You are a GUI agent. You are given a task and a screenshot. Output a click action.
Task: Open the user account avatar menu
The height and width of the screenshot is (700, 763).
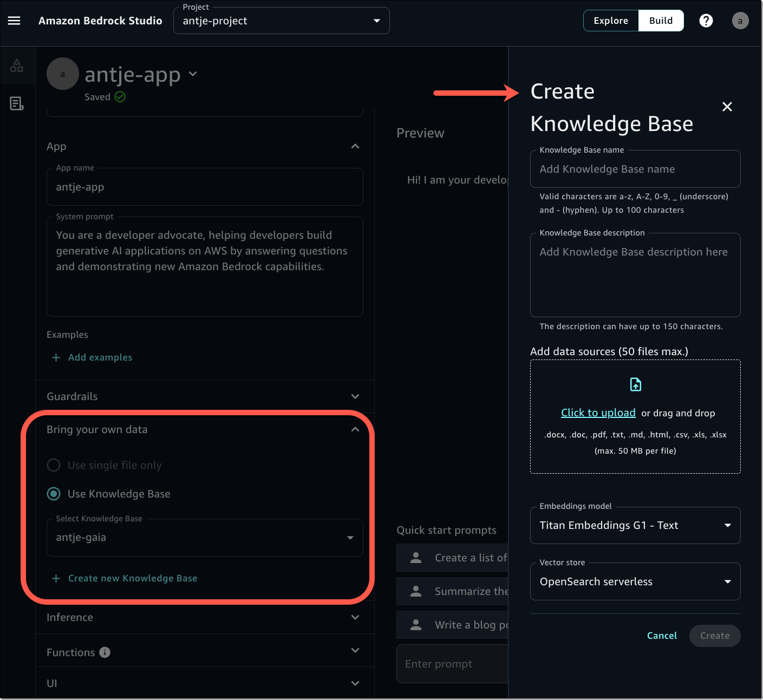(x=740, y=21)
